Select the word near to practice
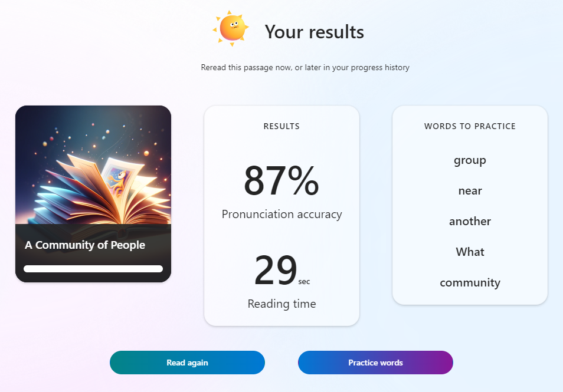 pos(470,191)
